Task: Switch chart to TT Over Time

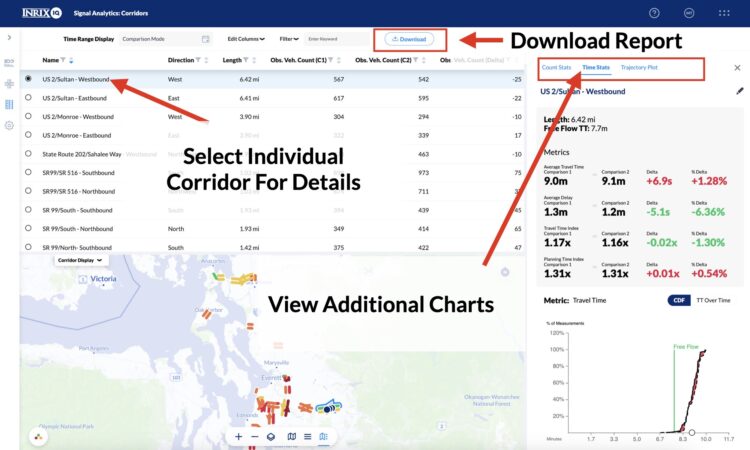Action: click(x=713, y=300)
